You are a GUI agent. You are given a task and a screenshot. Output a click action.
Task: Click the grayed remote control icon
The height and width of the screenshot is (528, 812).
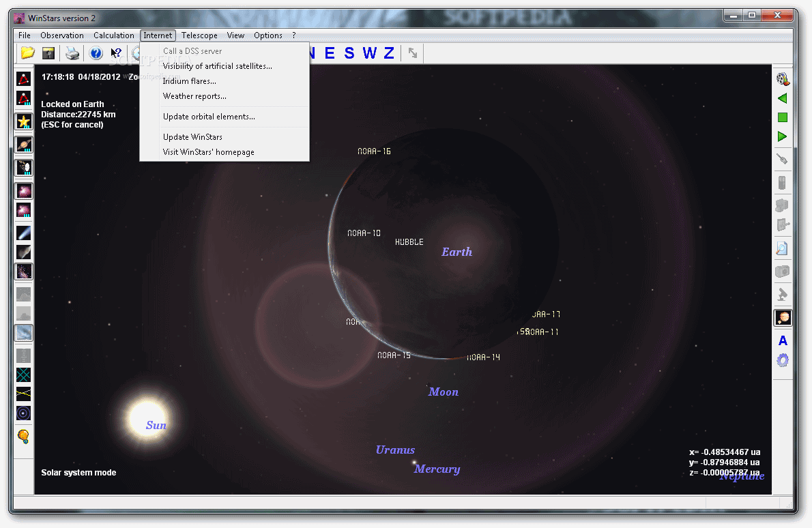tap(783, 183)
